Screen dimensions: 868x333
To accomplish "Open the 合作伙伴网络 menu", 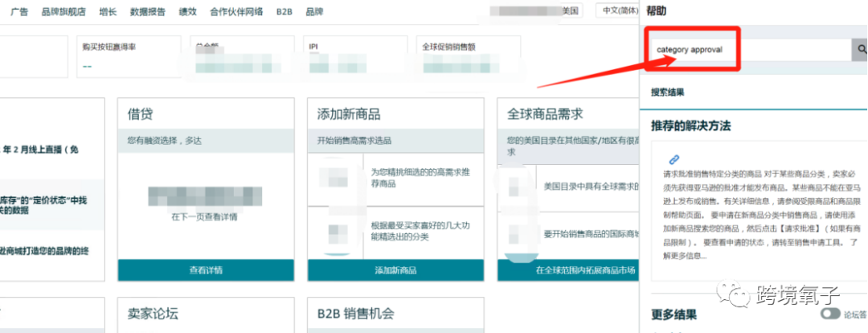I will [236, 11].
